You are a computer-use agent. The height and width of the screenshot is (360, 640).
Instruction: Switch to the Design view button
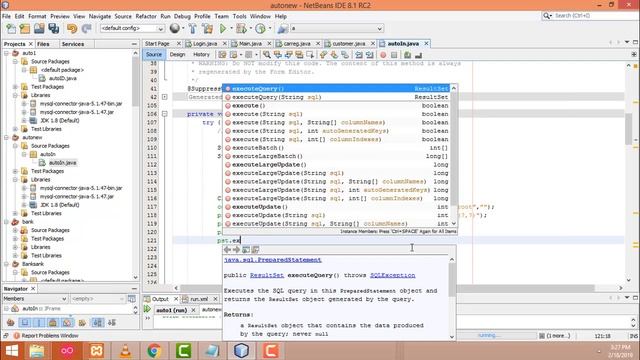pos(177,54)
